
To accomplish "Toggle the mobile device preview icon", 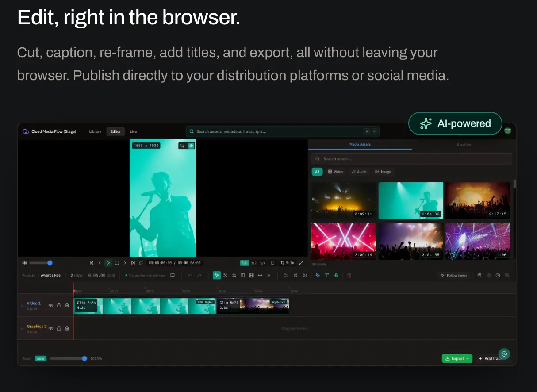I will tap(272, 263).
